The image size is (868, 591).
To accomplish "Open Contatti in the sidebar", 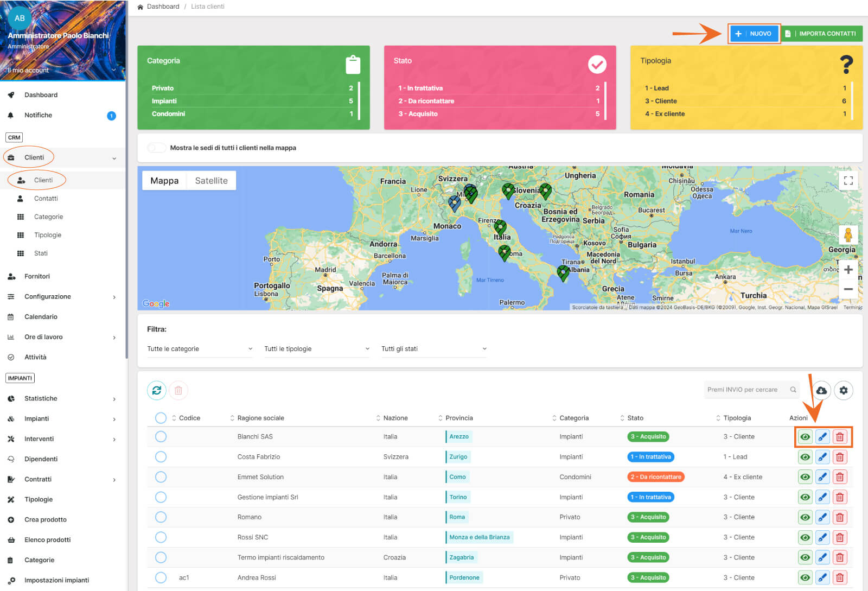I will click(46, 199).
